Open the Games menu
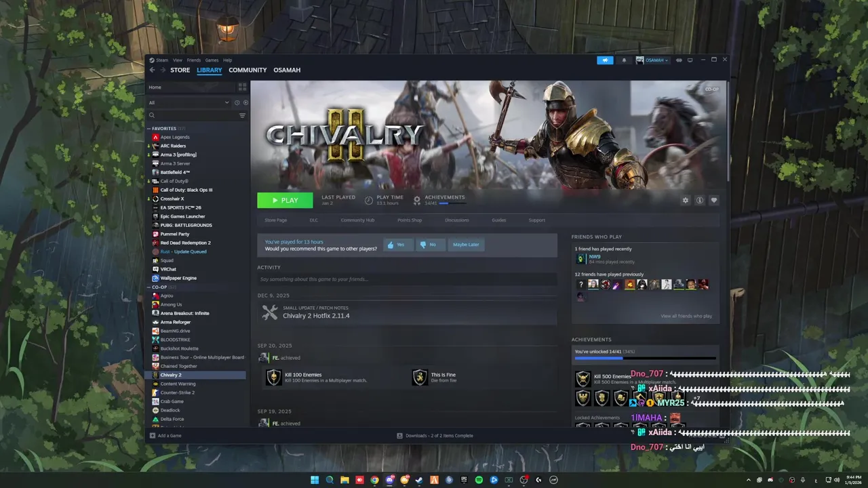 212,60
